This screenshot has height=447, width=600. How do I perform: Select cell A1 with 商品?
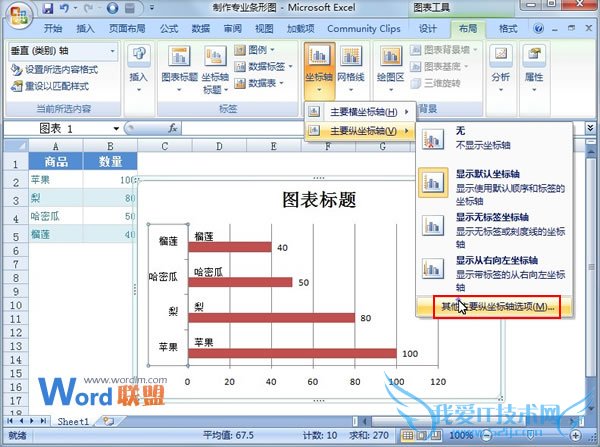coord(56,162)
